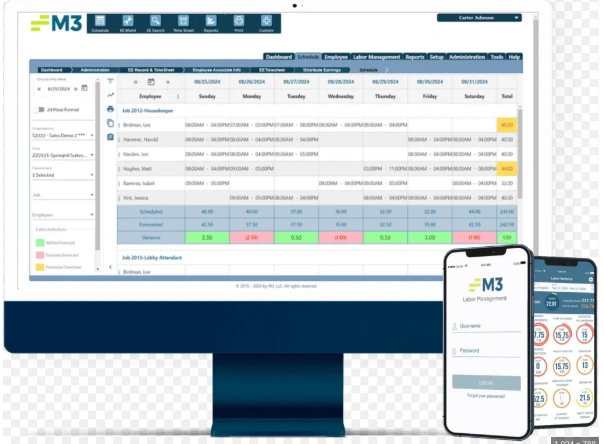Click the Job 2013-Lobby Attendant group header
The image size is (604, 444).
click(x=152, y=258)
